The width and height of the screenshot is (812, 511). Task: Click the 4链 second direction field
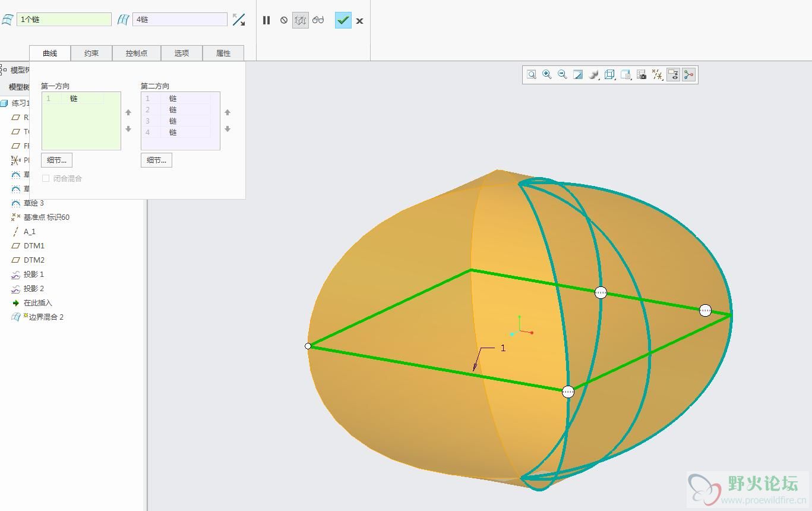tap(180, 20)
